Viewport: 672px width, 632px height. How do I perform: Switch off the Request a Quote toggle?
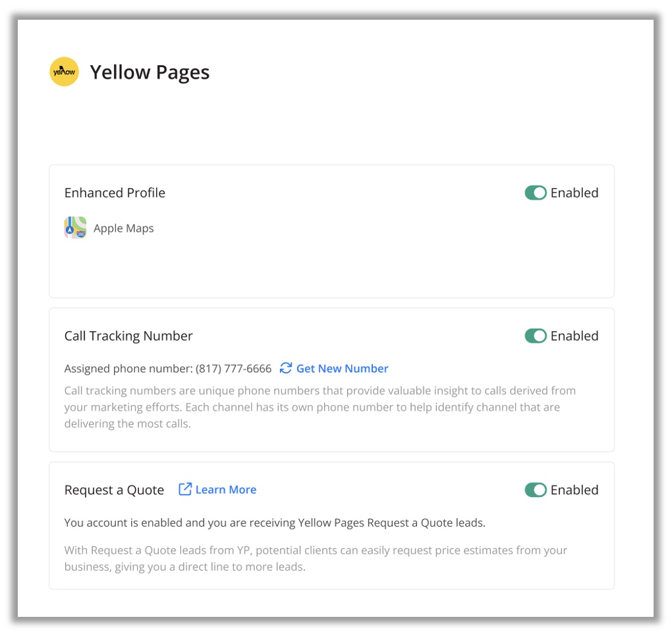535,490
